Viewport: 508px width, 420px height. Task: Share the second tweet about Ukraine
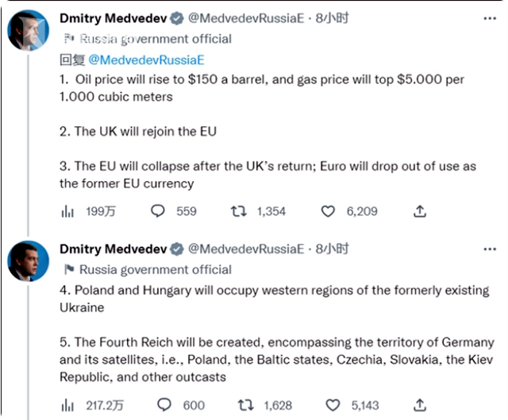click(x=420, y=405)
